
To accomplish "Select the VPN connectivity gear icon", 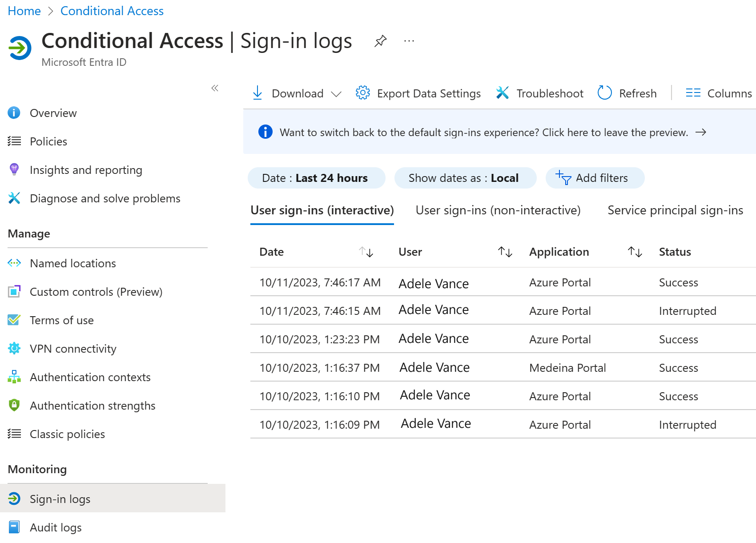I will [14, 348].
